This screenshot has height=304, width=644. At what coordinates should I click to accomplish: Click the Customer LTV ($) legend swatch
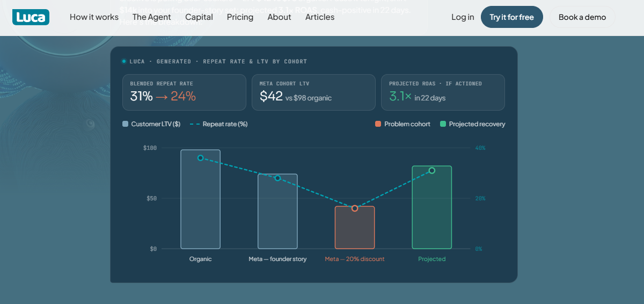[126, 124]
